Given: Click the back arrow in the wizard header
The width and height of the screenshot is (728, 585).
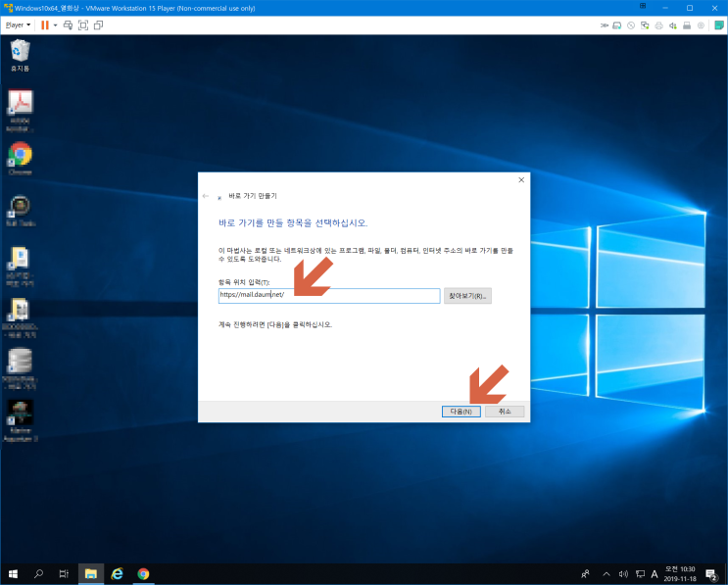Looking at the screenshot, I should tap(206, 196).
